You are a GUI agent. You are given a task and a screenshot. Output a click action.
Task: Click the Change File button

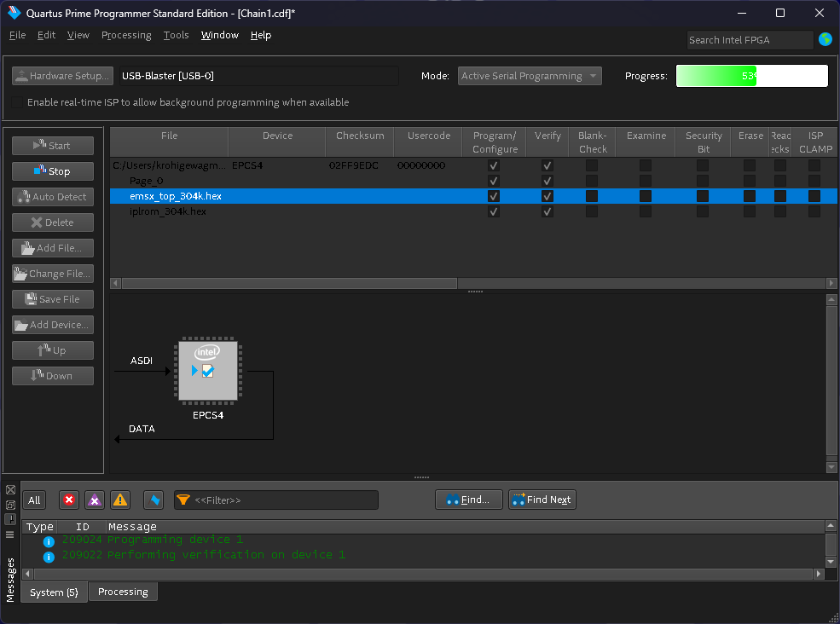pyautogui.click(x=53, y=273)
